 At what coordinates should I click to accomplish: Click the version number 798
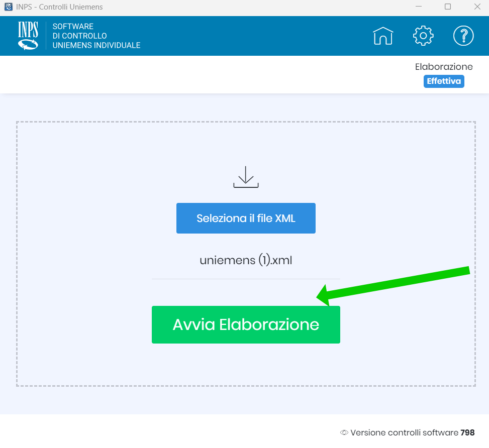(x=467, y=432)
